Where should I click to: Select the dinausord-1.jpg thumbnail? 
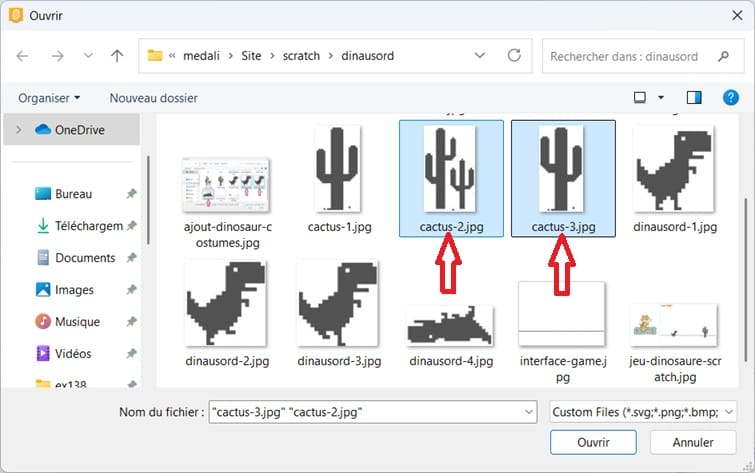point(674,169)
